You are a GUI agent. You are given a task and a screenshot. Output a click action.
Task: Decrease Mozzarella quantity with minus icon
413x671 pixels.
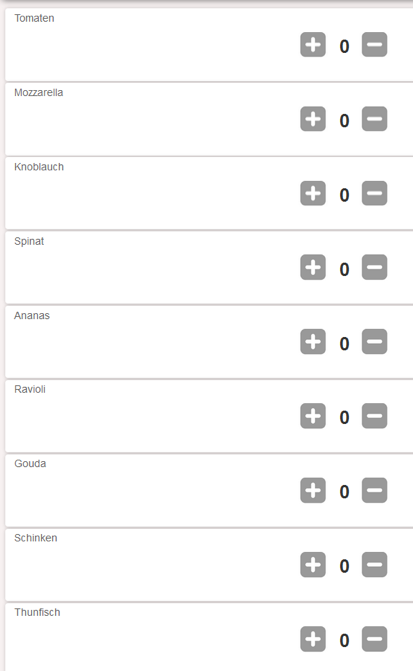tap(374, 119)
